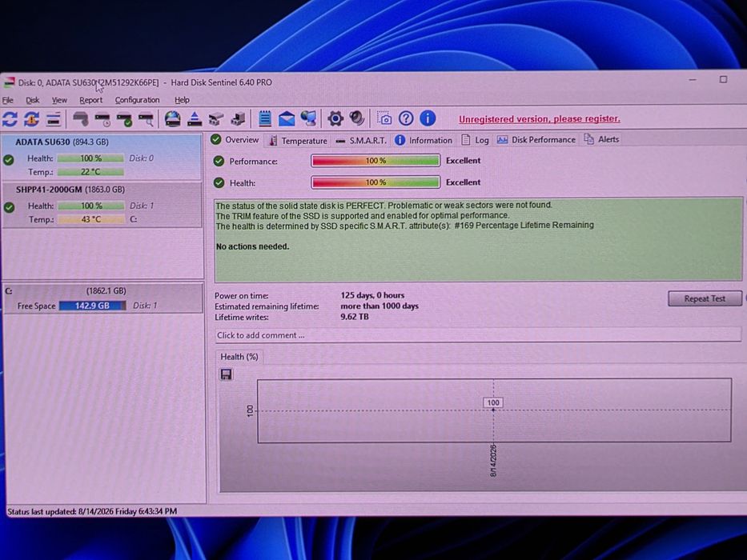The width and height of the screenshot is (747, 560).
Task: Click the Performance 100 % gradient bar
Action: (x=376, y=161)
